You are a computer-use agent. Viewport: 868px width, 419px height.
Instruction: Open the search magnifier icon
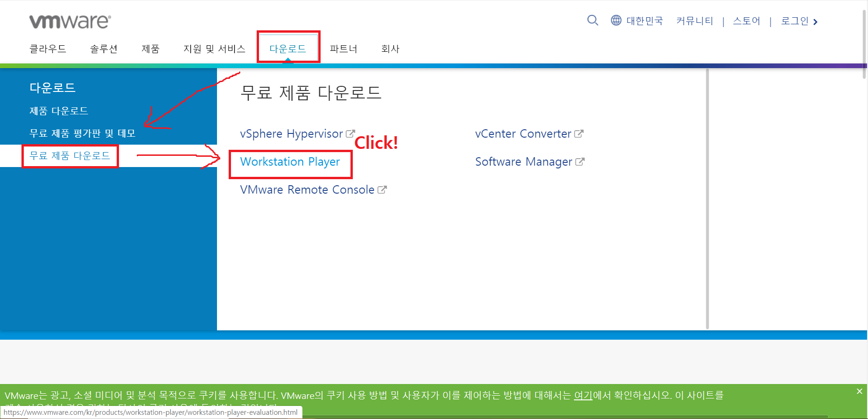coord(593,21)
